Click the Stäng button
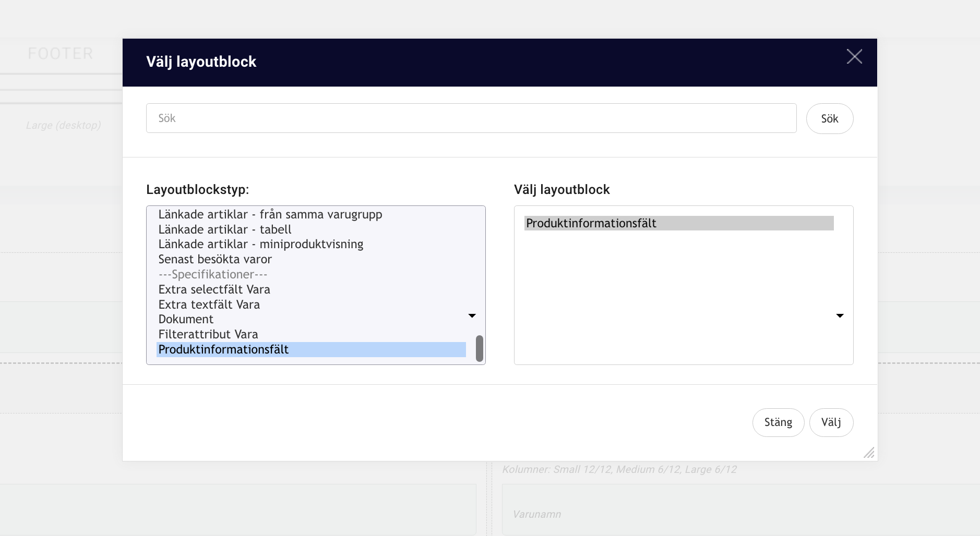980x536 pixels. [778, 422]
